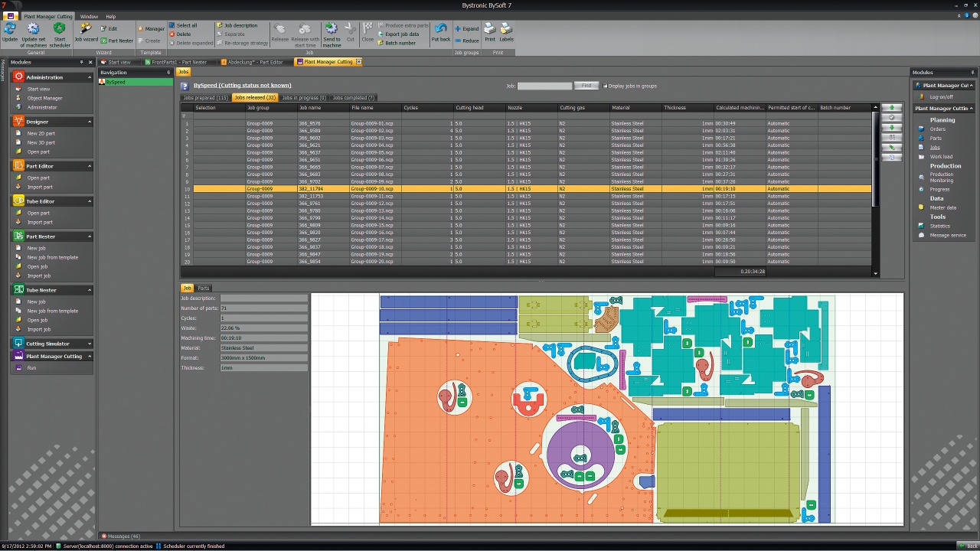980x551 pixels.
Task: Click the Print icon
Action: 490,29
